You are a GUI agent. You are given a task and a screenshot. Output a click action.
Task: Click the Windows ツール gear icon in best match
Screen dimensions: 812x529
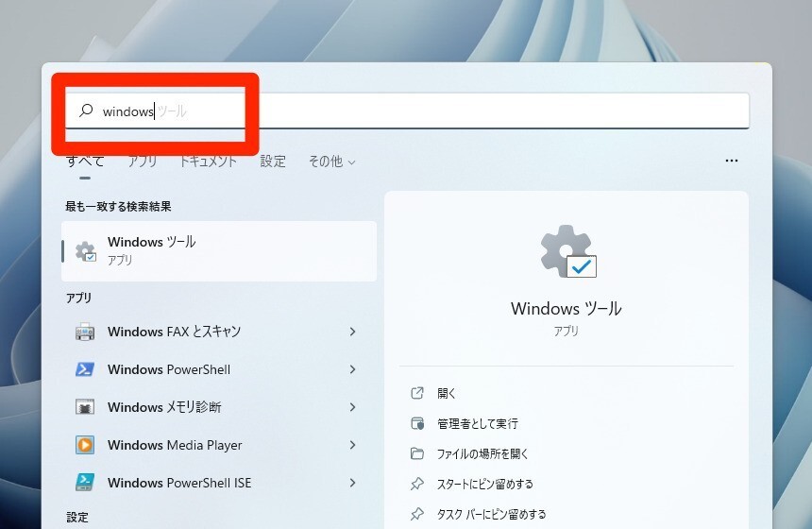(x=86, y=251)
